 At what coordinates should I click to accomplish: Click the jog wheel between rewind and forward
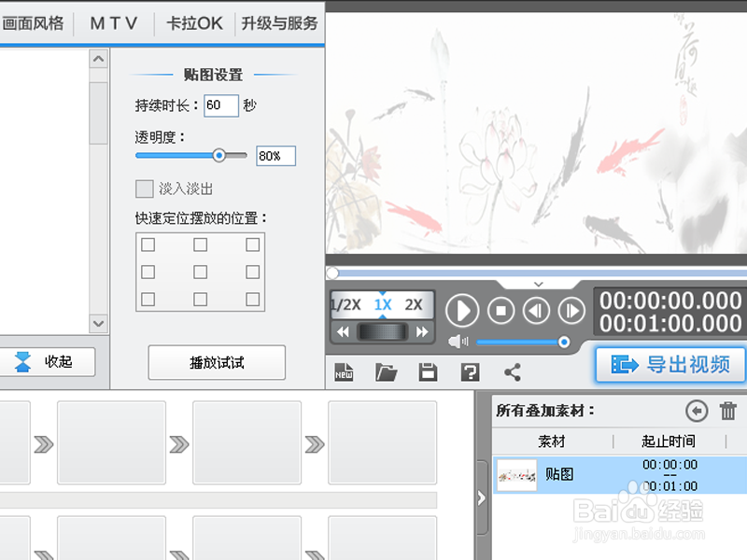point(383,332)
